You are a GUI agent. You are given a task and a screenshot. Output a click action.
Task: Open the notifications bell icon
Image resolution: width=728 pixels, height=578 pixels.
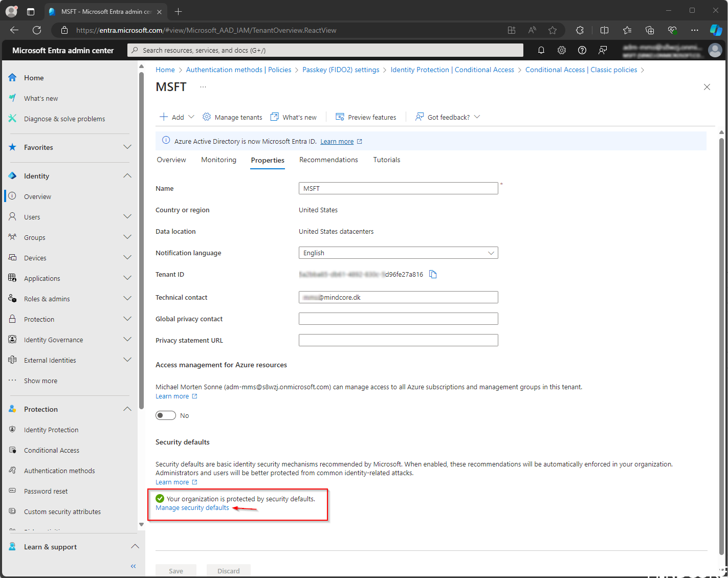541,50
